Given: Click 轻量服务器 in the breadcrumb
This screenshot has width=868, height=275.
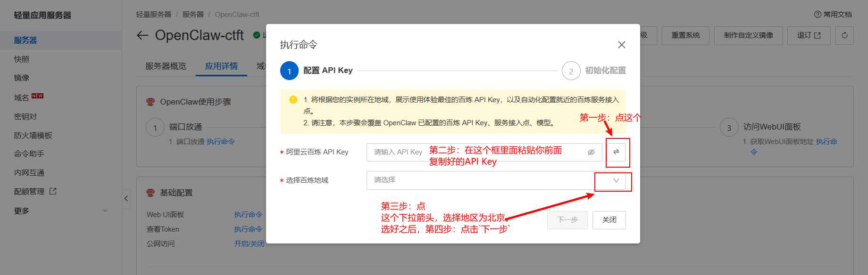Looking at the screenshot, I should click(x=154, y=15).
